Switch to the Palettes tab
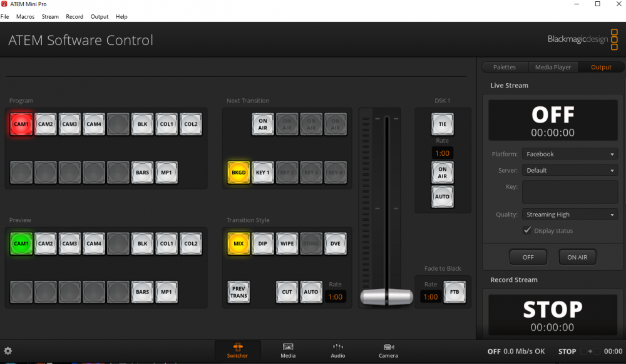626x364 pixels. tap(505, 67)
